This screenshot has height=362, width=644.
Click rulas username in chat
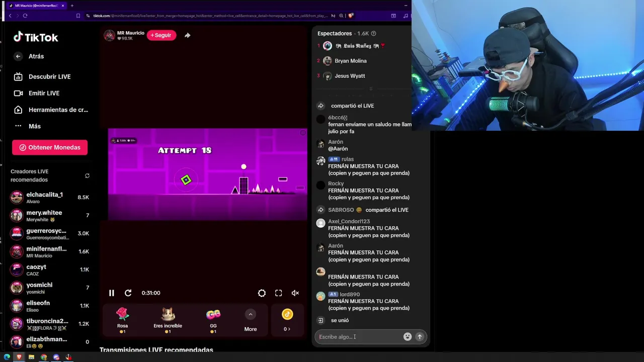347,159
